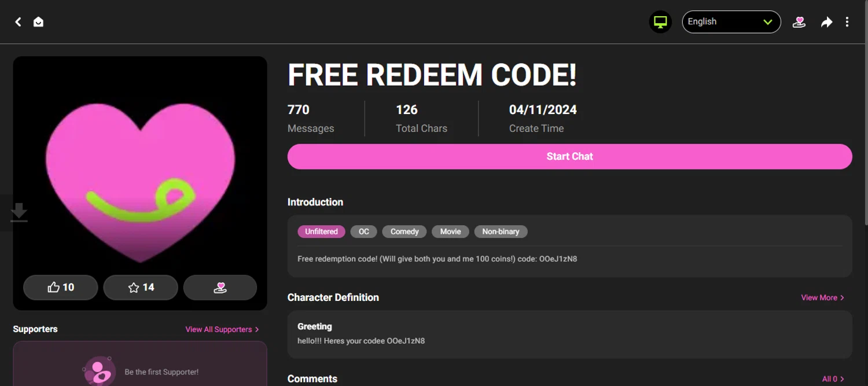
Task: Click the FREE REDEEM CODE! title
Action: tap(432, 75)
